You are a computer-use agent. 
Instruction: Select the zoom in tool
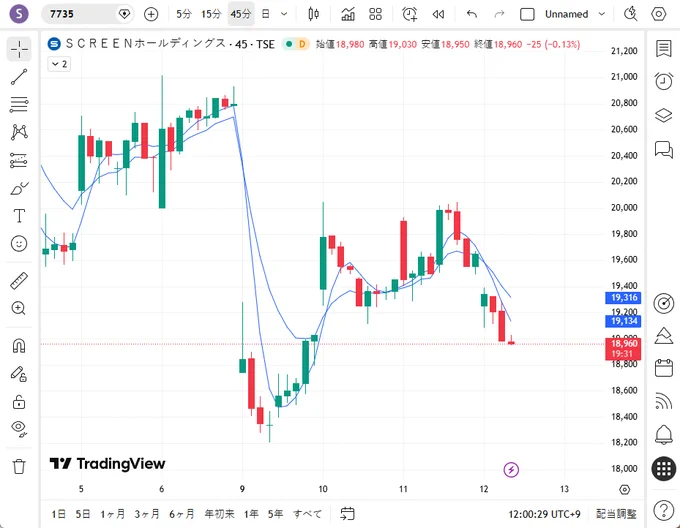[19, 308]
